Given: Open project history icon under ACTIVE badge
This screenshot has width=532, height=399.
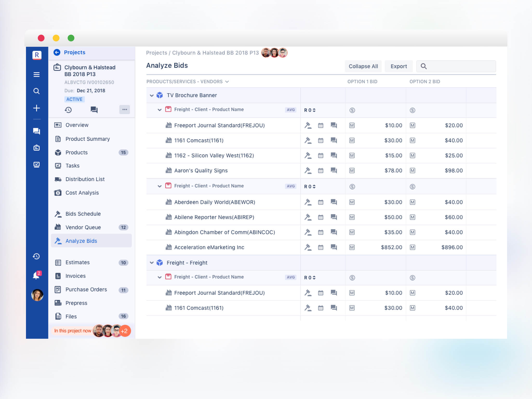Looking at the screenshot, I should tap(68, 110).
